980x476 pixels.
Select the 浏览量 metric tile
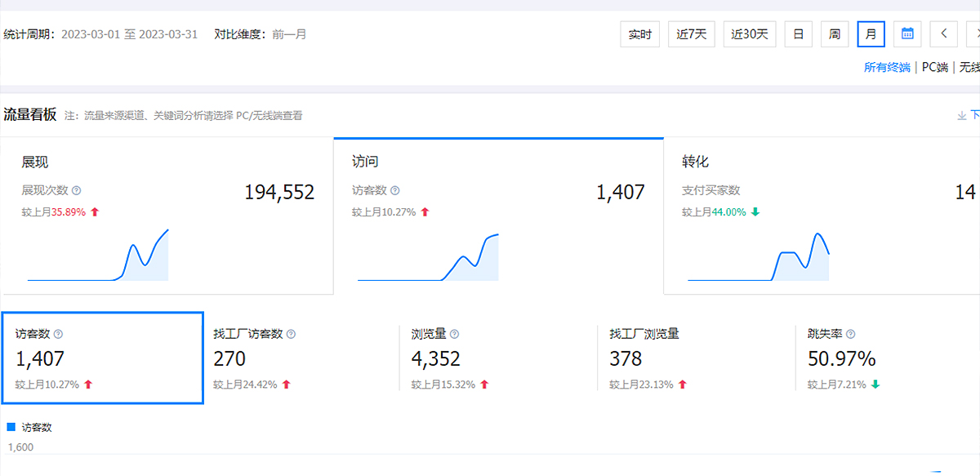click(498, 358)
